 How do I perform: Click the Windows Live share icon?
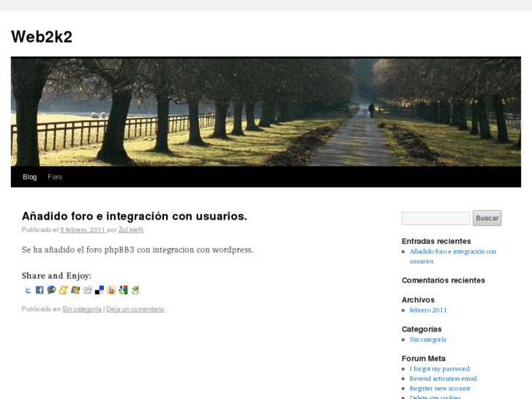75,290
